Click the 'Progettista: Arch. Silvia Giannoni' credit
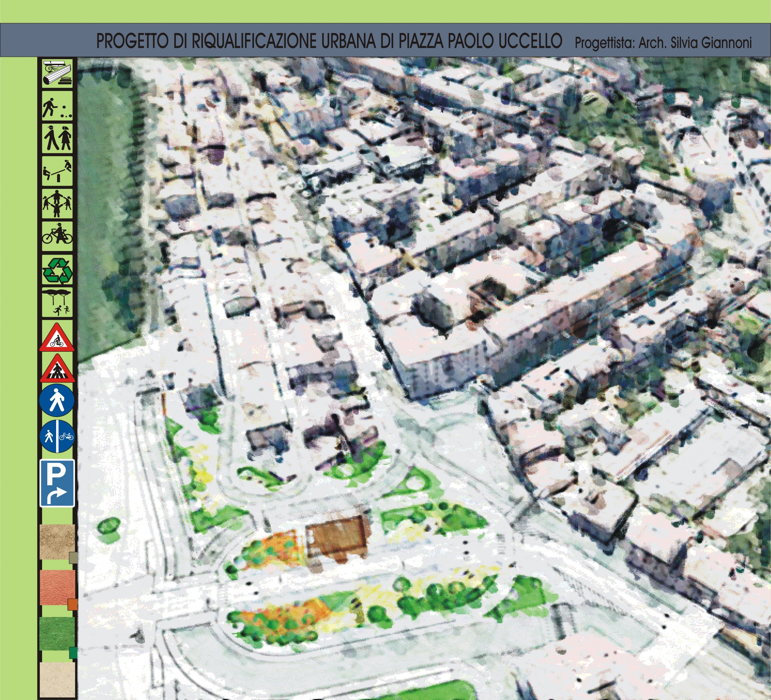 [x=663, y=43]
